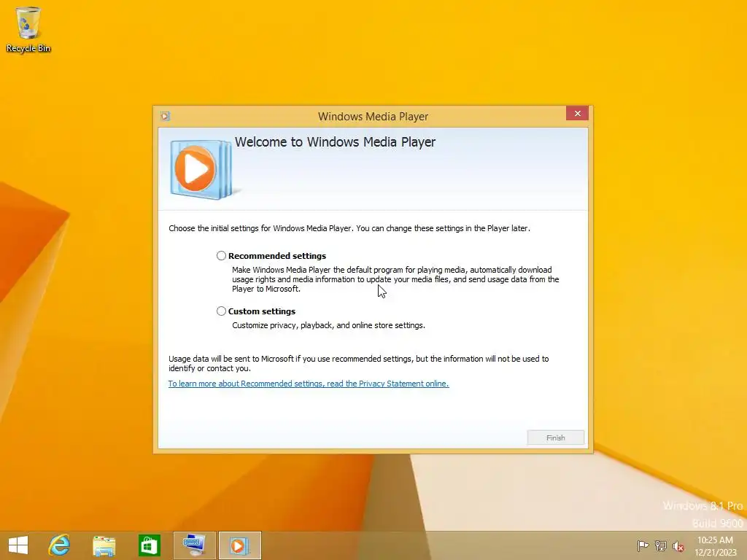Click the 'Windows Media Player' title bar text
The height and width of the screenshot is (560, 747).
[x=373, y=116]
